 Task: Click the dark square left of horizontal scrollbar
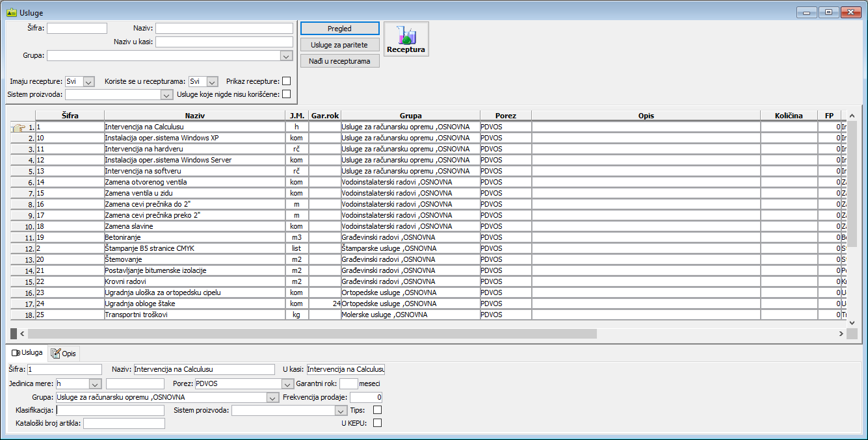point(14,333)
